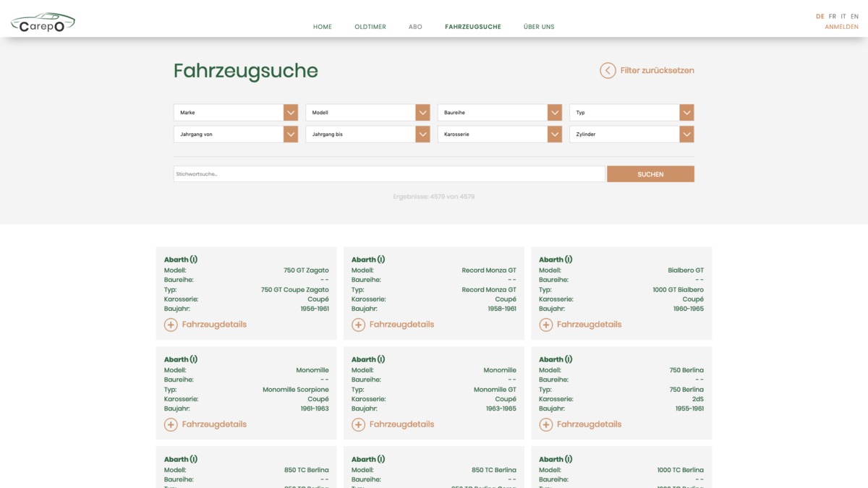This screenshot has height=488, width=868.
Task: Click the Carepo logo
Action: click(43, 22)
